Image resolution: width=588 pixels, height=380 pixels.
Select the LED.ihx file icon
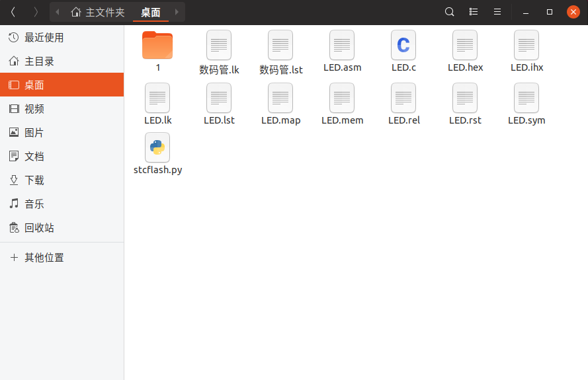tap(526, 46)
